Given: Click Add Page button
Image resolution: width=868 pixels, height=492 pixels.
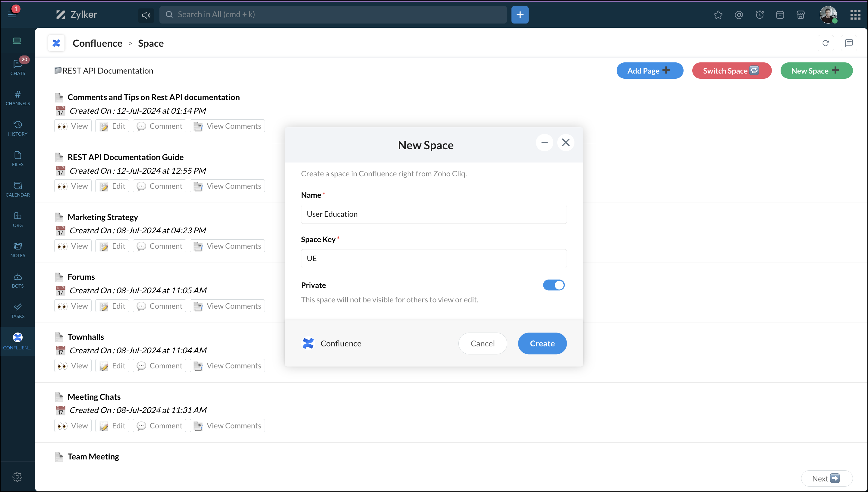Looking at the screenshot, I should (649, 71).
